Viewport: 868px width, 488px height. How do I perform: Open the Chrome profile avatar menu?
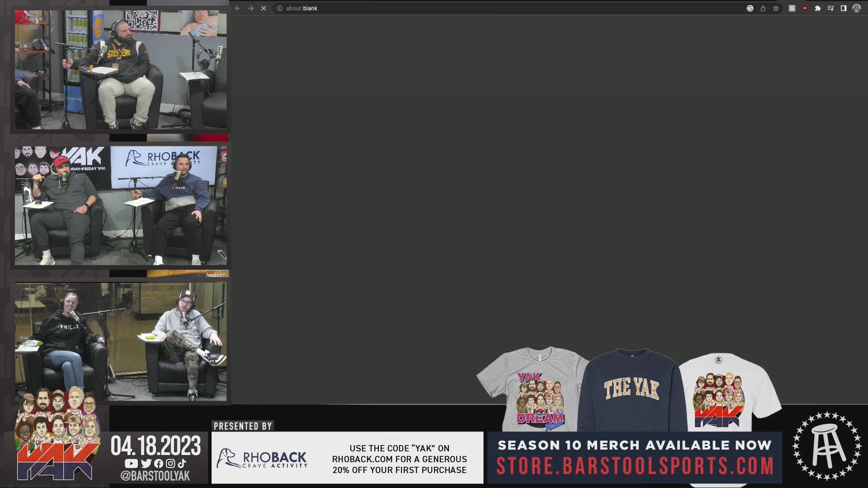point(856,8)
